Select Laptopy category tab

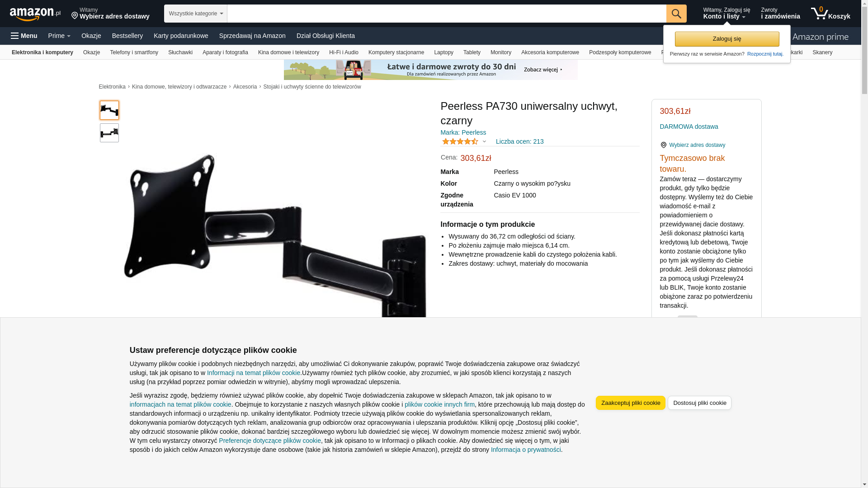[443, 52]
